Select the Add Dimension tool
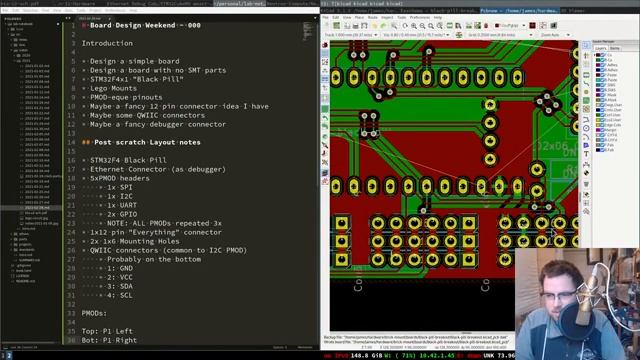The height and width of the screenshot is (360, 640). click(586, 164)
